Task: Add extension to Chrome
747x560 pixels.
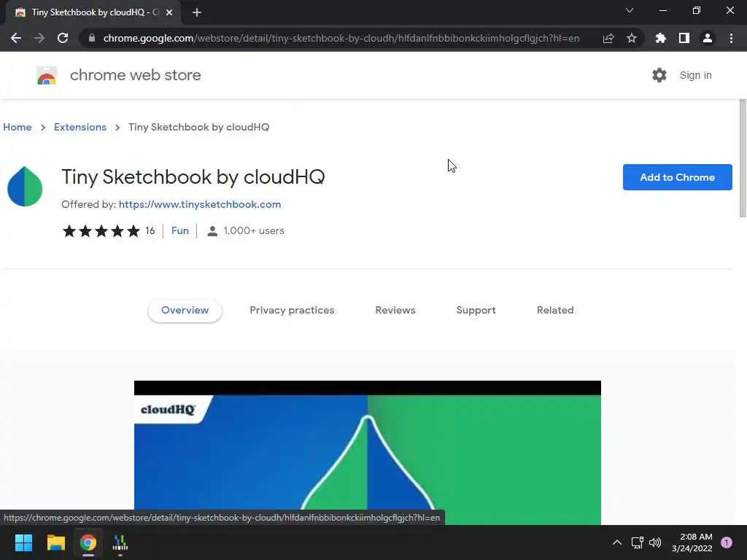Action: coord(677,177)
